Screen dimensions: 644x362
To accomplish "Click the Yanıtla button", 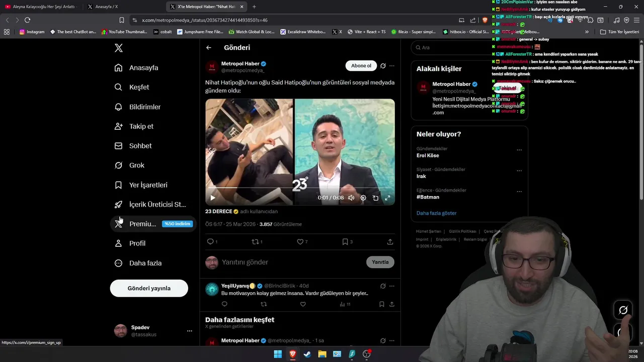I will (x=380, y=262).
